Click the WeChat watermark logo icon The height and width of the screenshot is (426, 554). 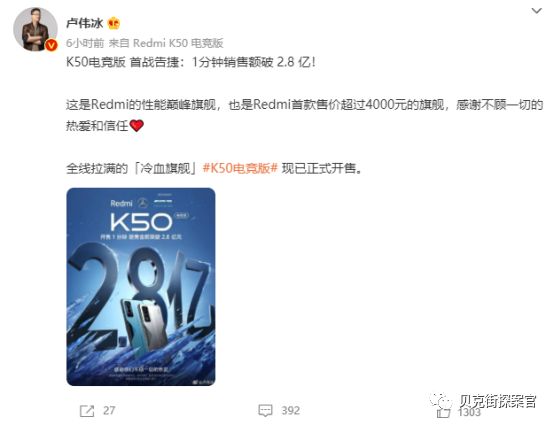440,401
